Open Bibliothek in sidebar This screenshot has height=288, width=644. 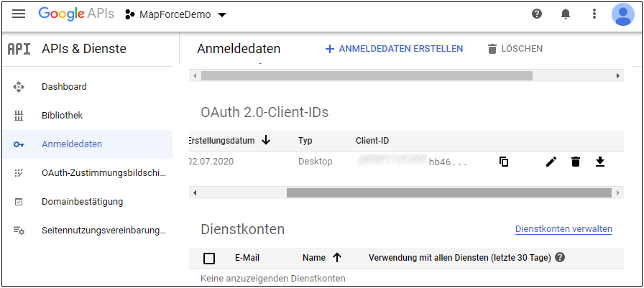(62, 115)
